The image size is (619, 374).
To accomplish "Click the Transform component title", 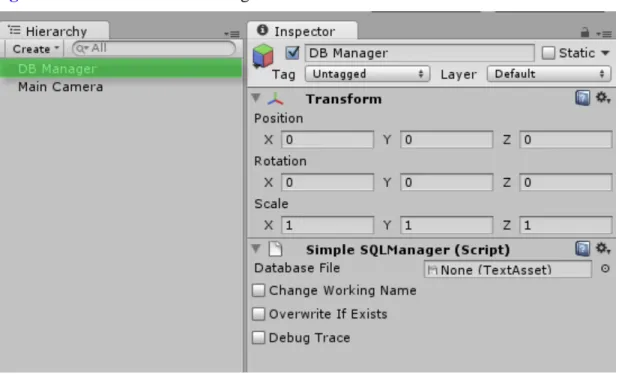I will coord(344,99).
